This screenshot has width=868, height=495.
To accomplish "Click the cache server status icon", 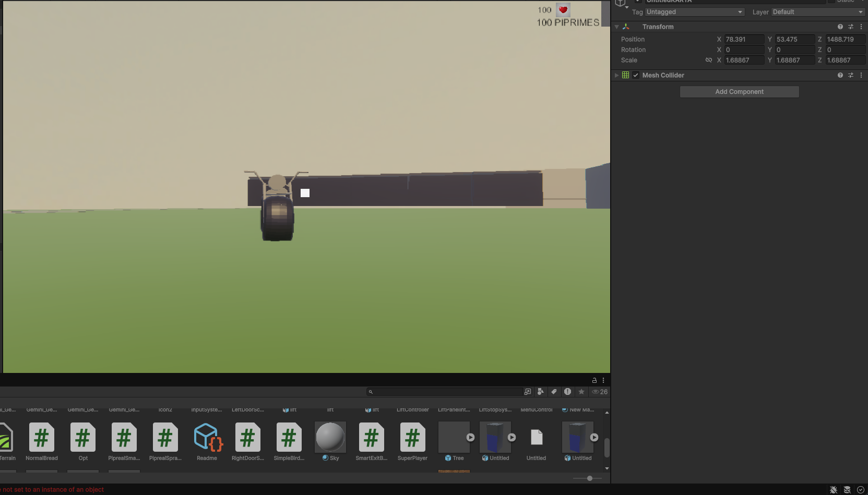I will 847,490.
